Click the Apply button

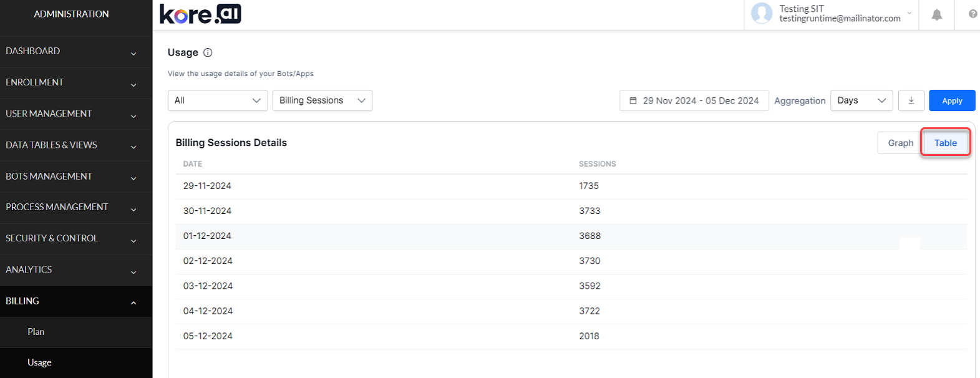tap(951, 100)
